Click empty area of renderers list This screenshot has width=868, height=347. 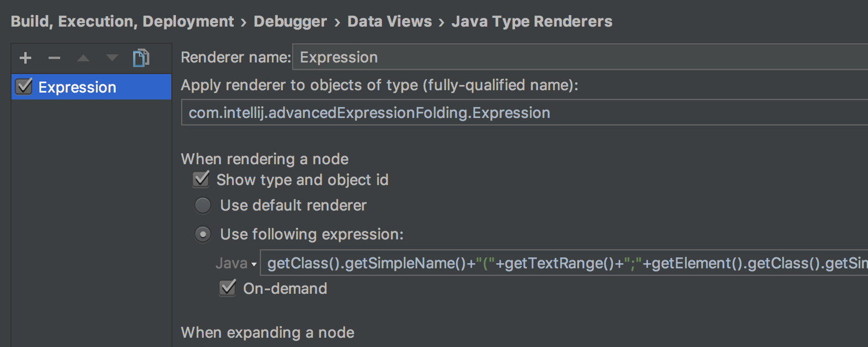coord(91,220)
